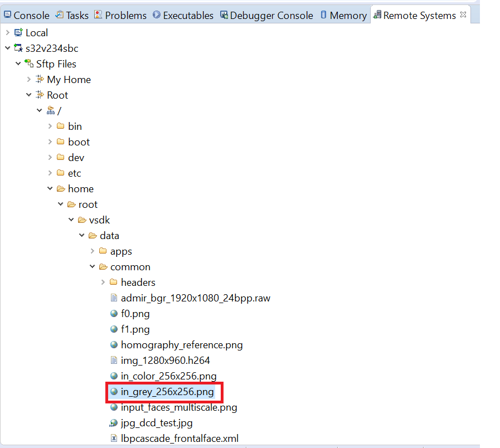Click the / filesystem root icon

(x=50, y=110)
